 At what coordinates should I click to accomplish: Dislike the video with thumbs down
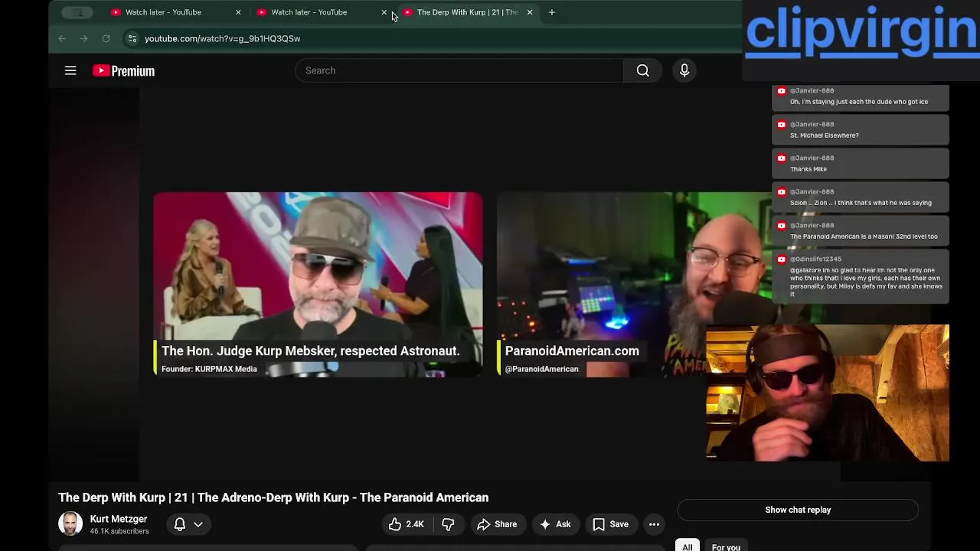[x=448, y=524]
